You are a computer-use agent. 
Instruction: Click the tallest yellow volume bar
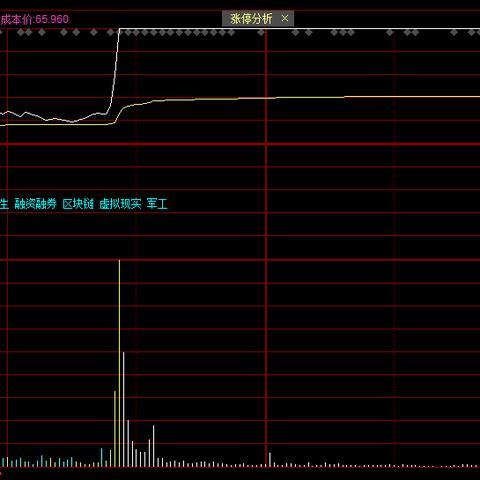point(119,363)
